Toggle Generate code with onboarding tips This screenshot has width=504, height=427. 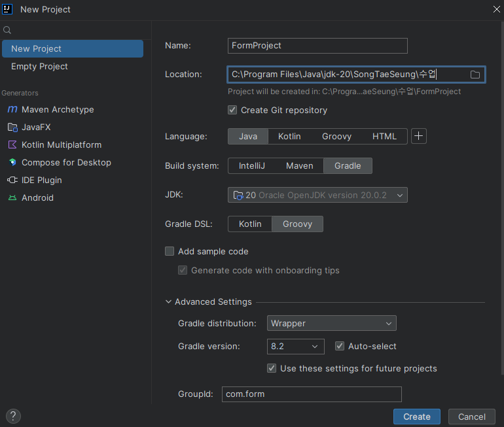tap(183, 270)
